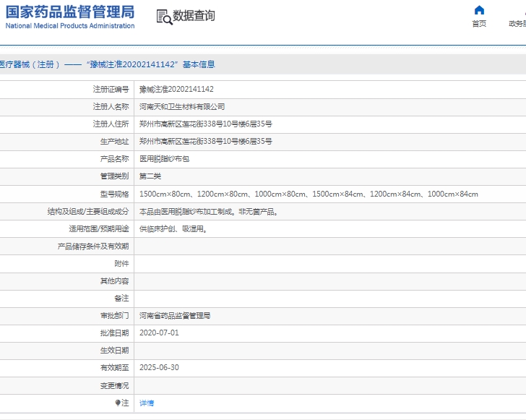The image size is (526, 420).
Task: Go to 首页 menu item
Action: tap(479, 24)
